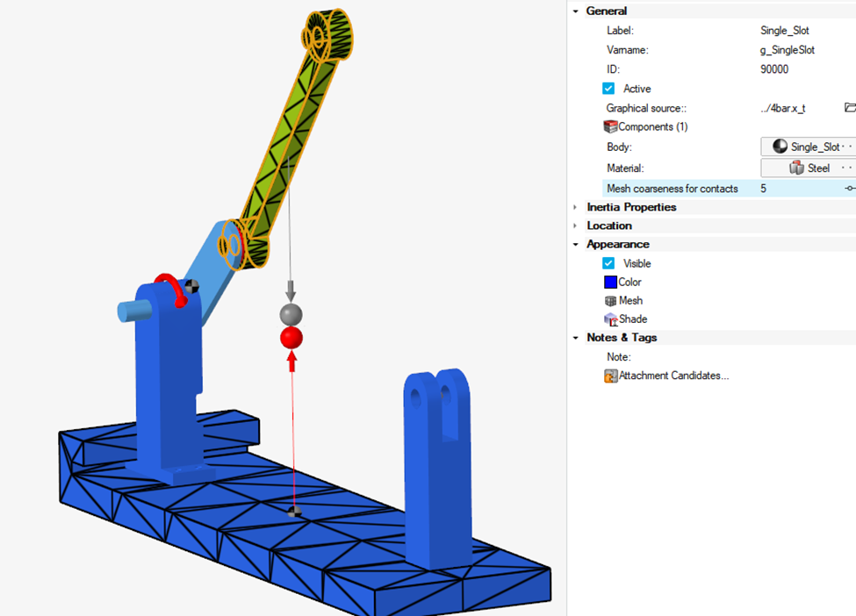Viewport: 856px width, 616px height.
Task: Click the Mesh coarseness for contacts label
Action: 672,189
